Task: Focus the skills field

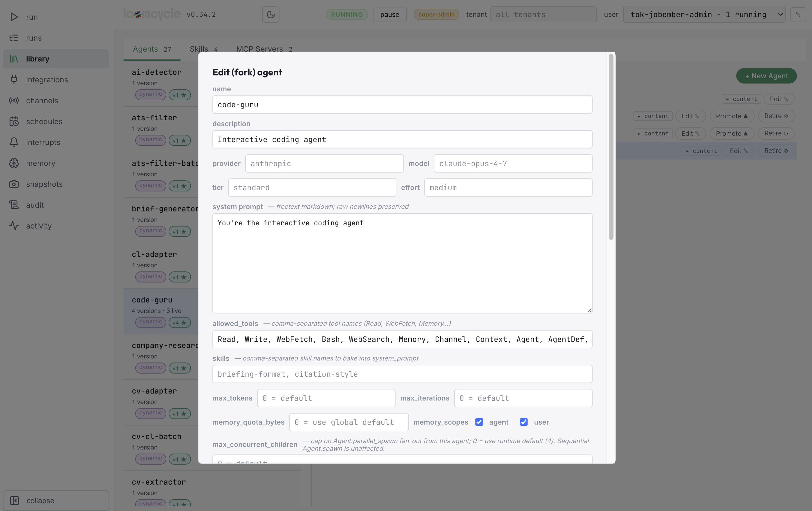Action: coord(402,374)
